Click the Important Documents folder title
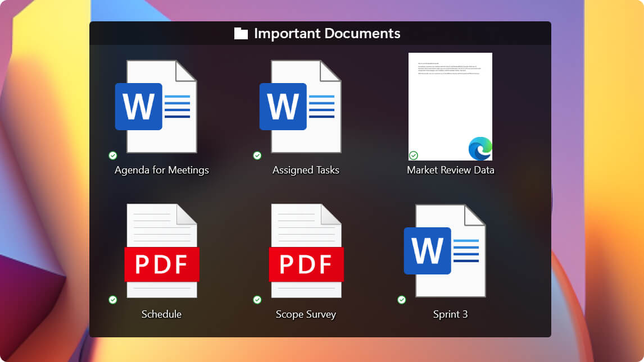This screenshot has width=644, height=362. (327, 33)
